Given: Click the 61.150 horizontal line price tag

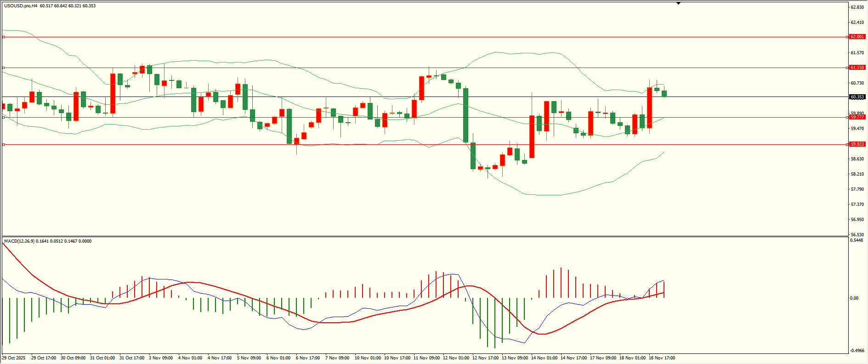Looking at the screenshot, I should pyautogui.click(x=857, y=68).
